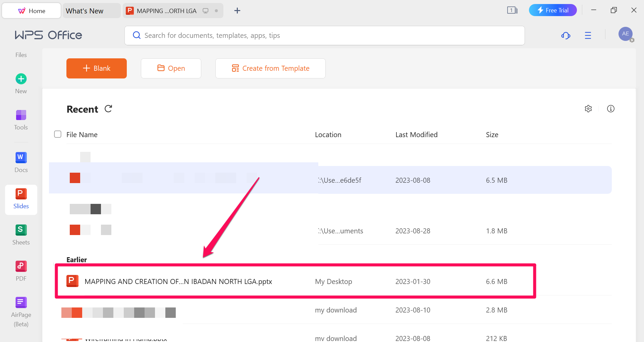Focus the document search field
Image resolution: width=644 pixels, height=342 pixels.
tap(324, 36)
